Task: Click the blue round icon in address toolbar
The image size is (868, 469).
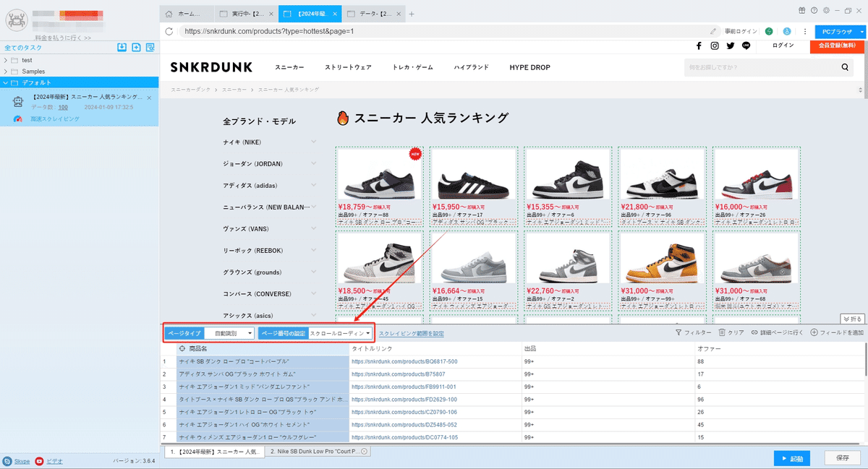Action: click(x=786, y=31)
